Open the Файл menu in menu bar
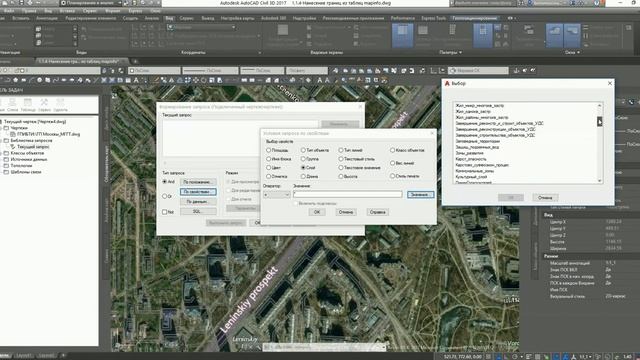Viewport: 640px width, 360px height. point(9,11)
